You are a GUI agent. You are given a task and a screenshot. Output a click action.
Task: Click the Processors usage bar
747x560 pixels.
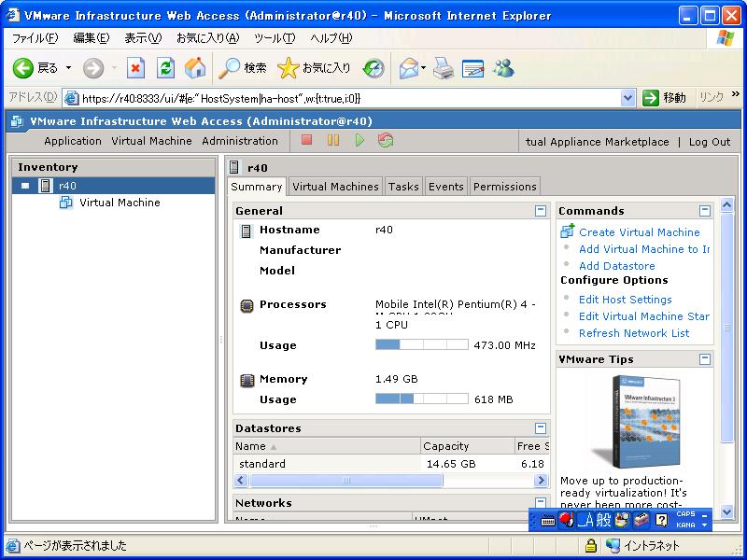pos(422,344)
